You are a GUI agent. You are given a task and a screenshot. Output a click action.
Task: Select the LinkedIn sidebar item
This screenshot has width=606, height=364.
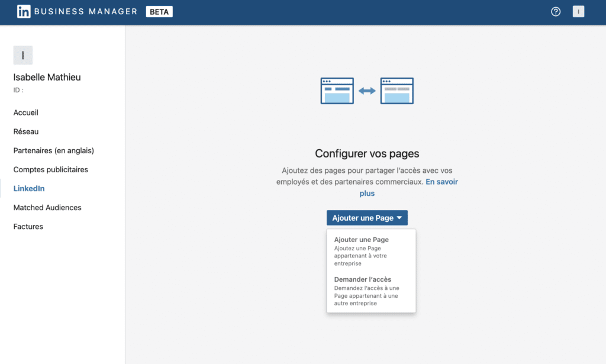pyautogui.click(x=29, y=188)
